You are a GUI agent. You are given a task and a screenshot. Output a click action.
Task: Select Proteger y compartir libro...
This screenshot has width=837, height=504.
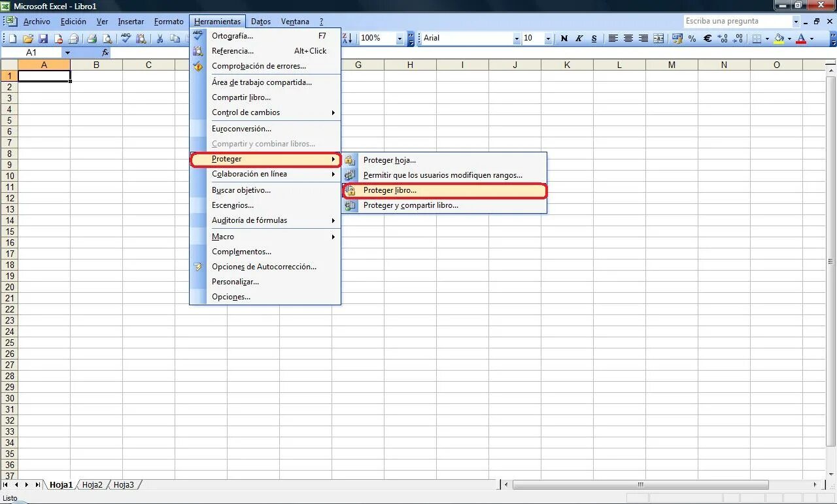(x=444, y=205)
